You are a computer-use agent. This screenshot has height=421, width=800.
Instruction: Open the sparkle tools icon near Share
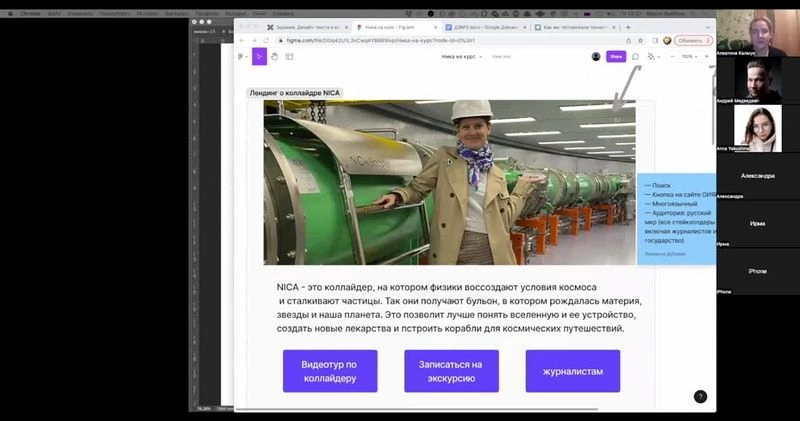click(651, 57)
